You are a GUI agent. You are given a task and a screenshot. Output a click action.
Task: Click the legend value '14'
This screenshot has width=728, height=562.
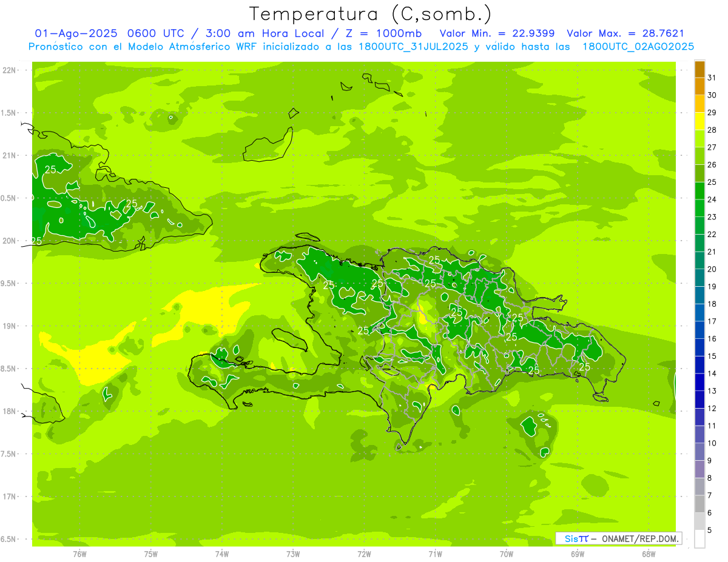[712, 373]
